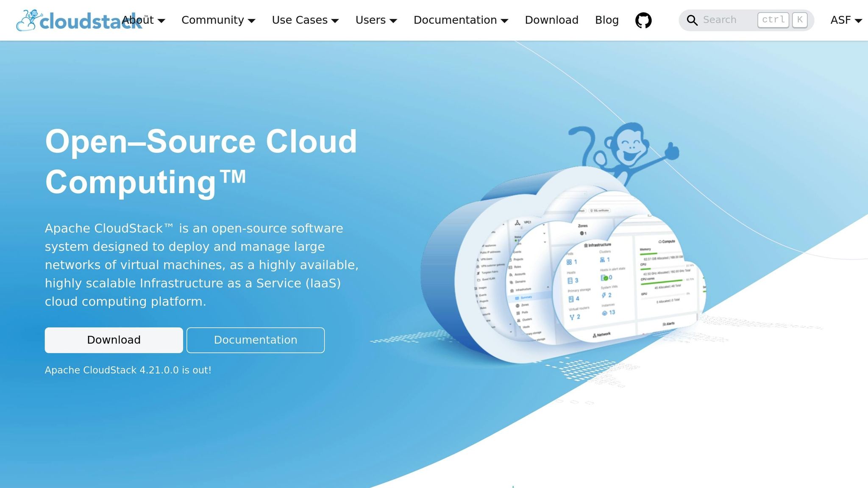
Task: Focus the Search input field
Action: 746,20
